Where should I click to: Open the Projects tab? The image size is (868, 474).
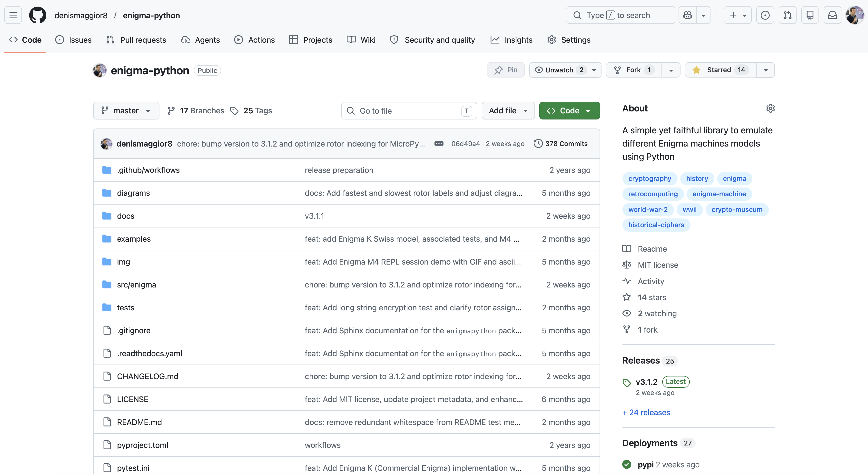click(x=311, y=40)
